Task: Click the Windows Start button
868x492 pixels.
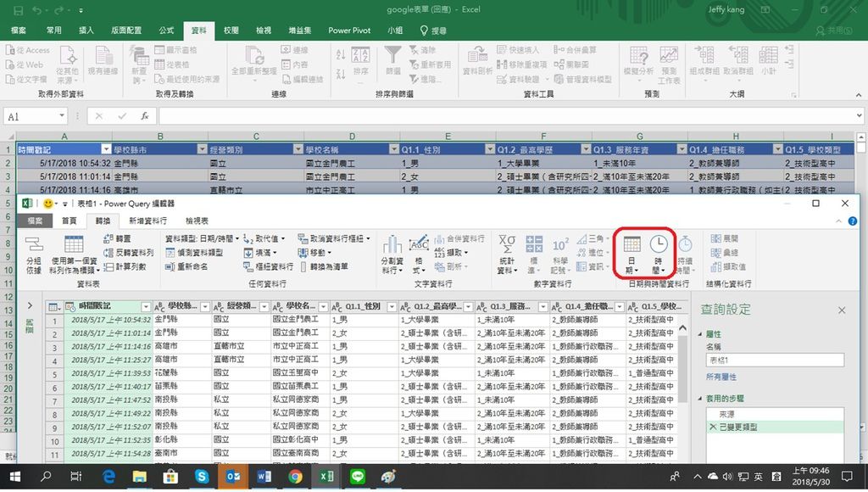Action: click(15, 477)
